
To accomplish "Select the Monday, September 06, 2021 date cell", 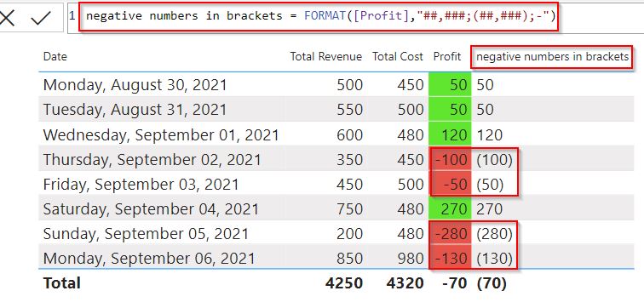I will point(149,259).
